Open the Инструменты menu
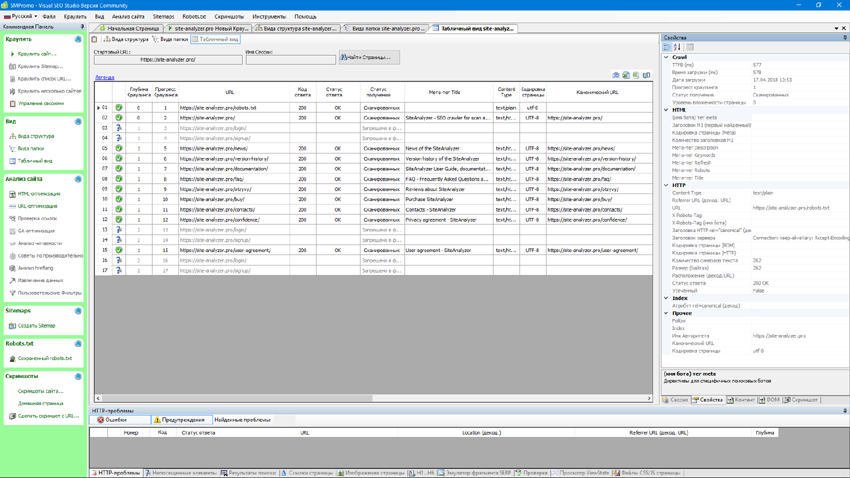The width and height of the screenshot is (850, 478). coord(269,16)
